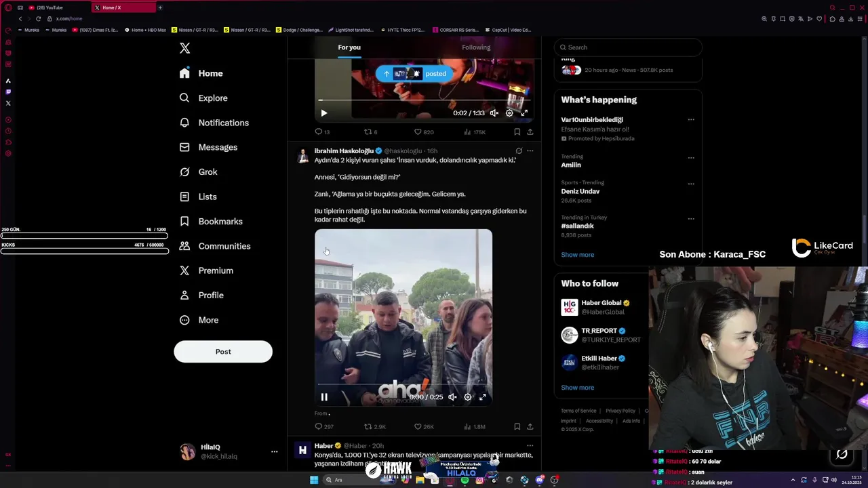Make the top video fullscreen
This screenshot has width=868, height=488.
[x=524, y=113]
